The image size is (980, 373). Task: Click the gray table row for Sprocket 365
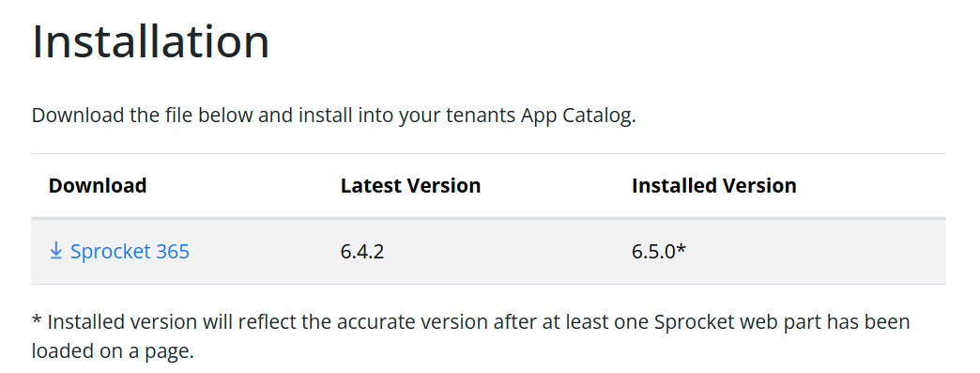coord(488,252)
